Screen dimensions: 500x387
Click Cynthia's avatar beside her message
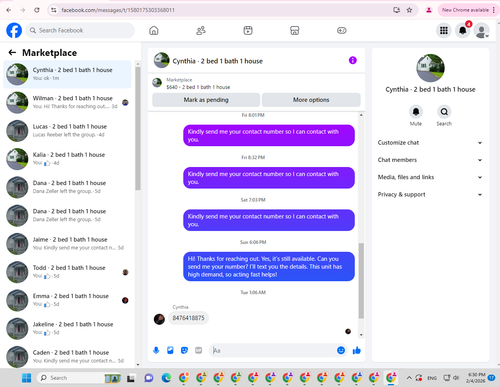159,319
